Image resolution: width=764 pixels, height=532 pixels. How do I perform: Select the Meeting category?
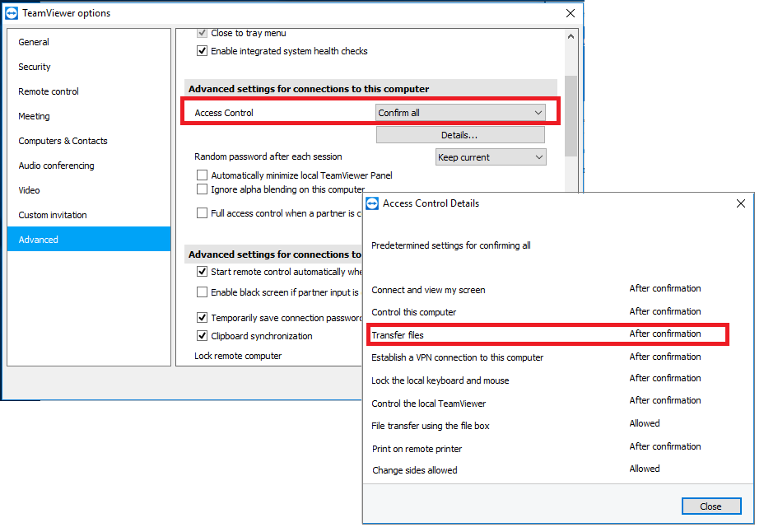pyautogui.click(x=89, y=116)
